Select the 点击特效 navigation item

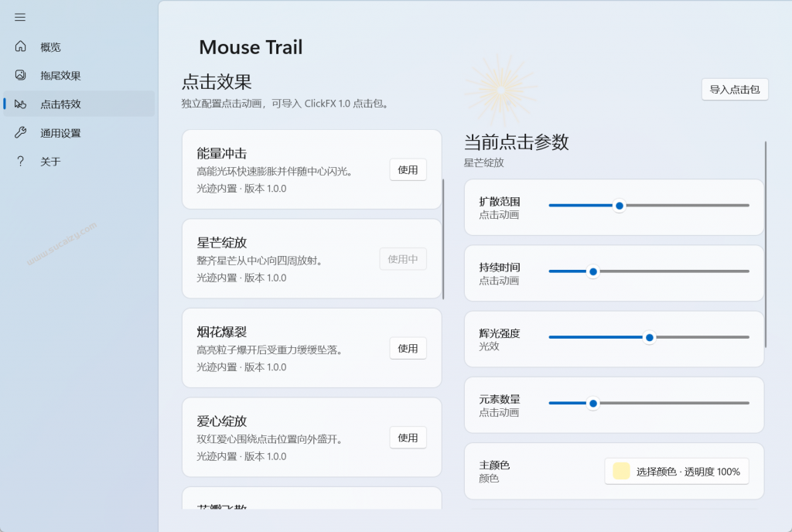[80, 104]
